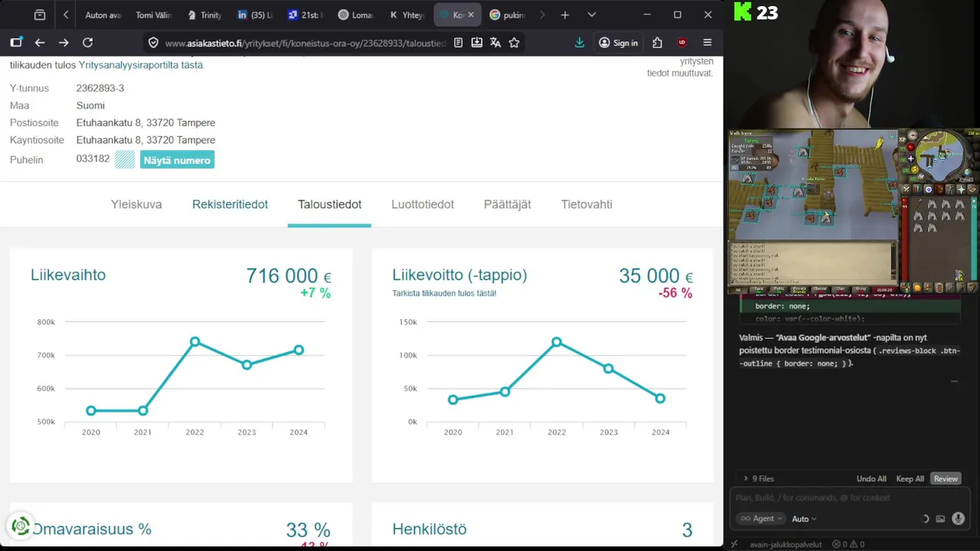Go back one page

coord(40,43)
